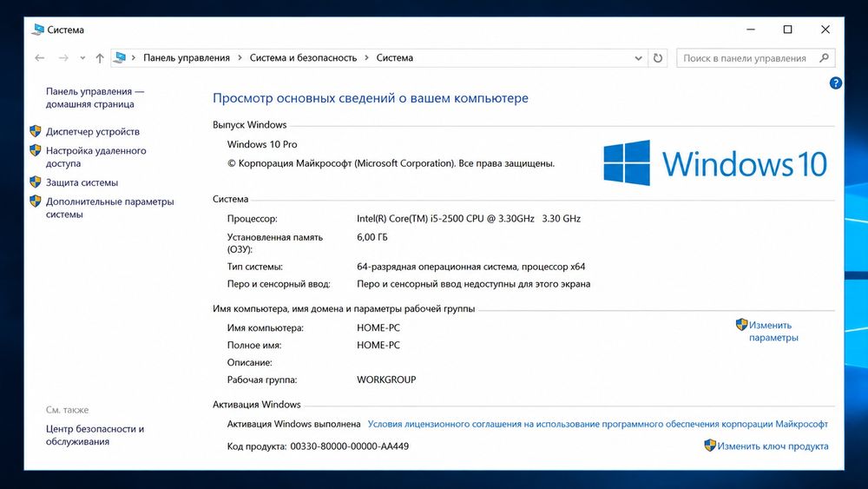Image resolution: width=868 pixels, height=489 pixels.
Task: Select the Microsoft Corporation copyright text
Action: (391, 163)
